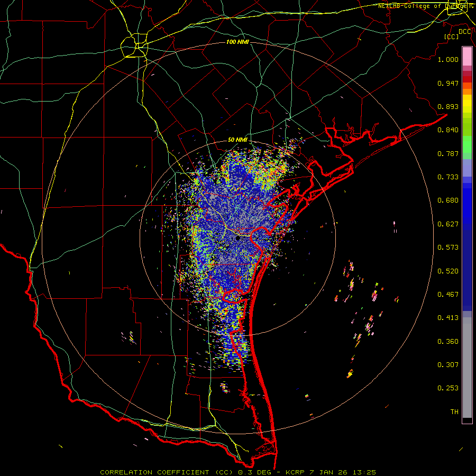The image size is (476, 476).
Task: Select the 0.840 scale value
Action: 448,130
